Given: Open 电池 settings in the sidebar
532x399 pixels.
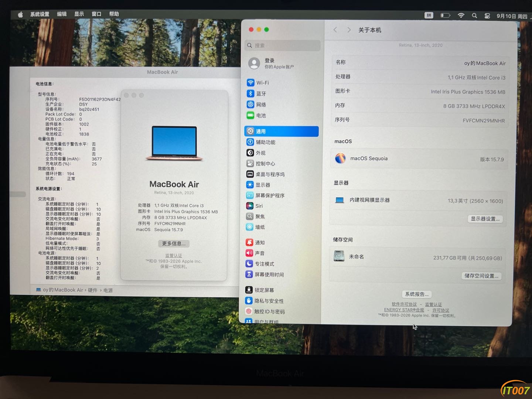Looking at the screenshot, I should 282,116.
